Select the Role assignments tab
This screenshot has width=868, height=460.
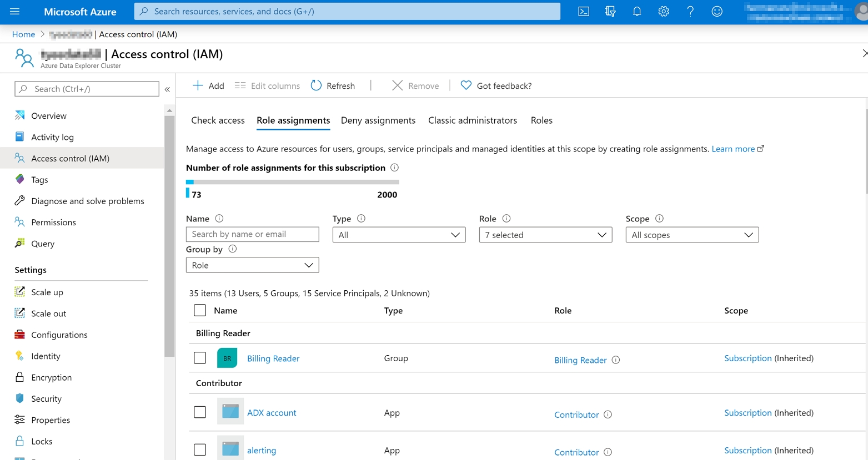coord(293,120)
